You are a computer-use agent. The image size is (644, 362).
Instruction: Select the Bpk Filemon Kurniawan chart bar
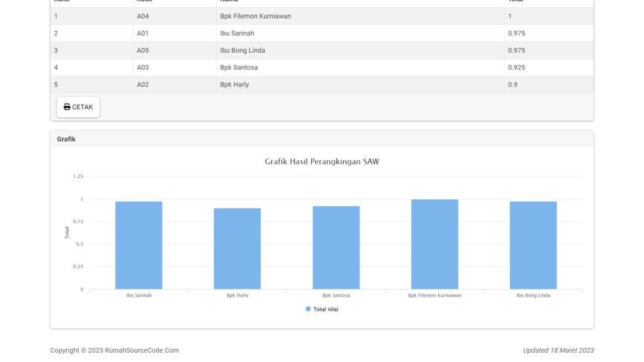[x=435, y=243]
